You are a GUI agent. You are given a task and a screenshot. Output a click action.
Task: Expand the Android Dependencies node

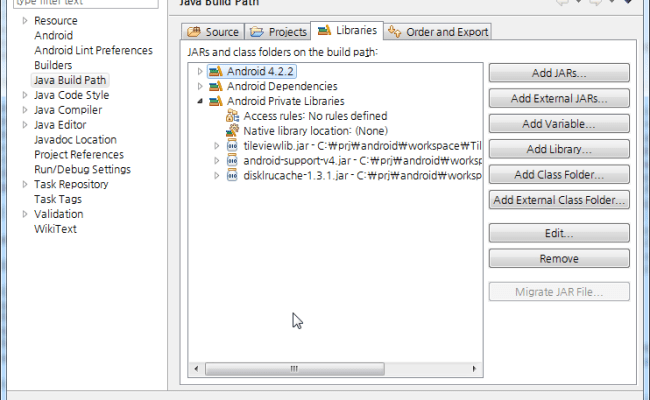coord(200,86)
